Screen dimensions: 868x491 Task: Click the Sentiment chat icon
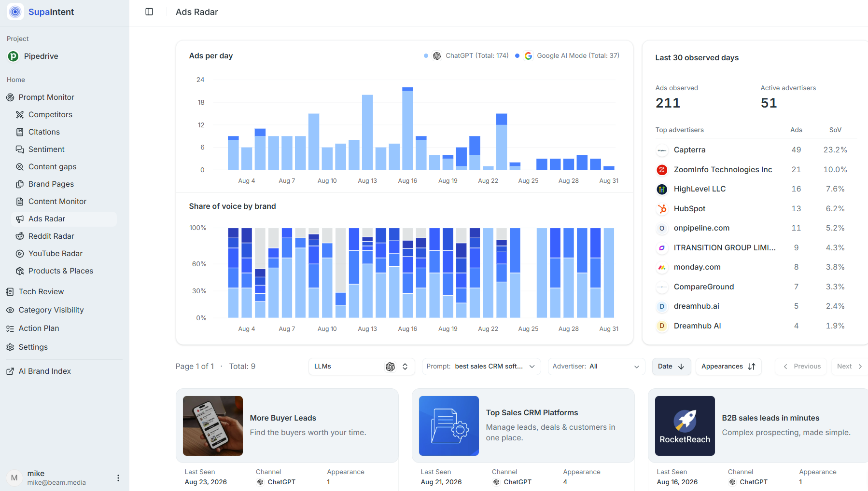point(20,150)
